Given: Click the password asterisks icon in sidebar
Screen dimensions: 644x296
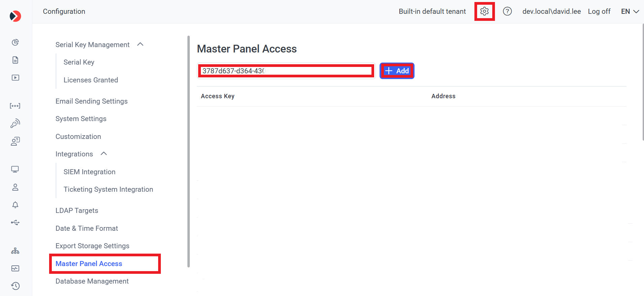Looking at the screenshot, I should [x=15, y=106].
